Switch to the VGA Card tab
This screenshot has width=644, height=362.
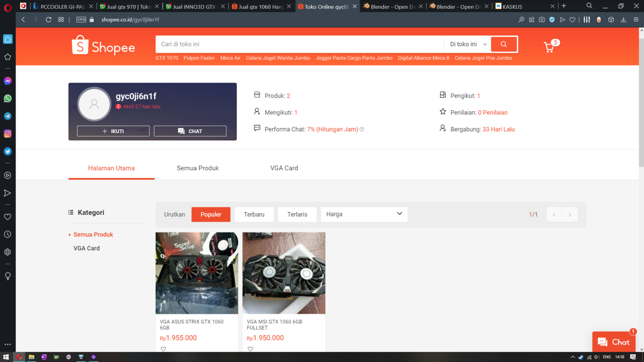click(284, 168)
